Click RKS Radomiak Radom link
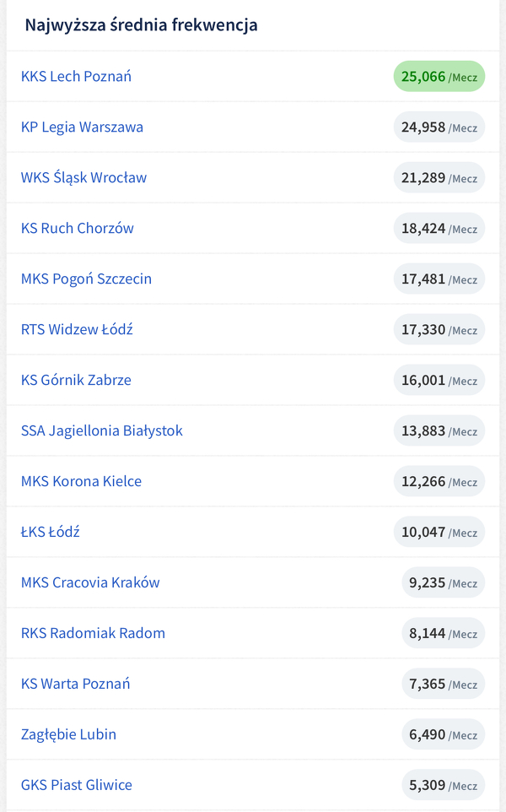 pyautogui.click(x=93, y=634)
